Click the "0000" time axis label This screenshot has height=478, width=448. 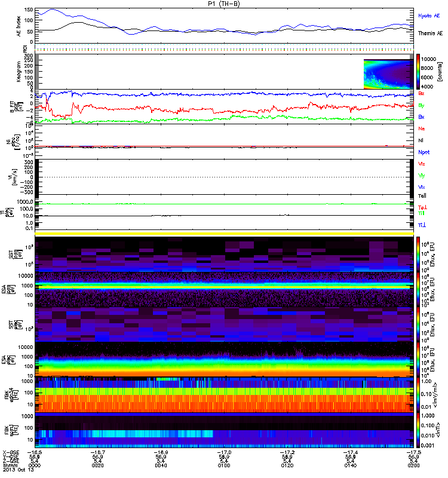tap(35, 465)
